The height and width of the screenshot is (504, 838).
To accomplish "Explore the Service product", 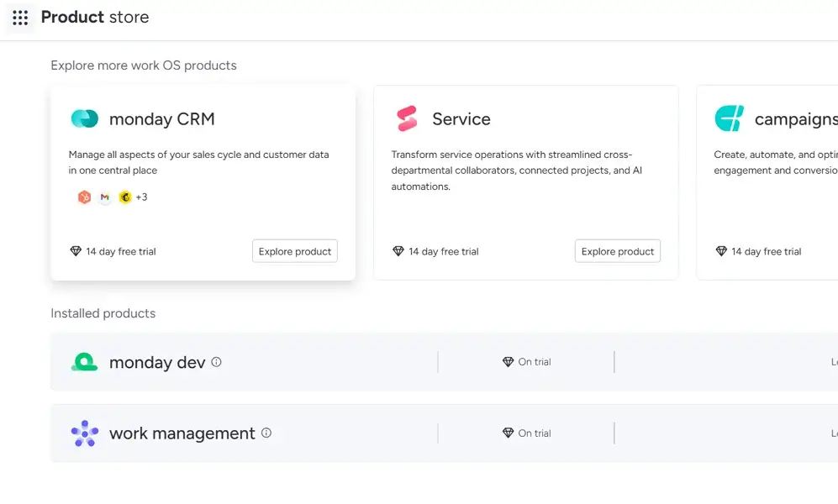I will click(617, 251).
